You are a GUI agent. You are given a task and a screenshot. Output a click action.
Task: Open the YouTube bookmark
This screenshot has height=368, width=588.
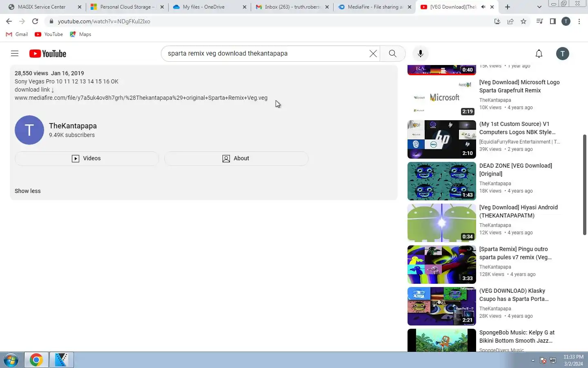click(x=49, y=34)
